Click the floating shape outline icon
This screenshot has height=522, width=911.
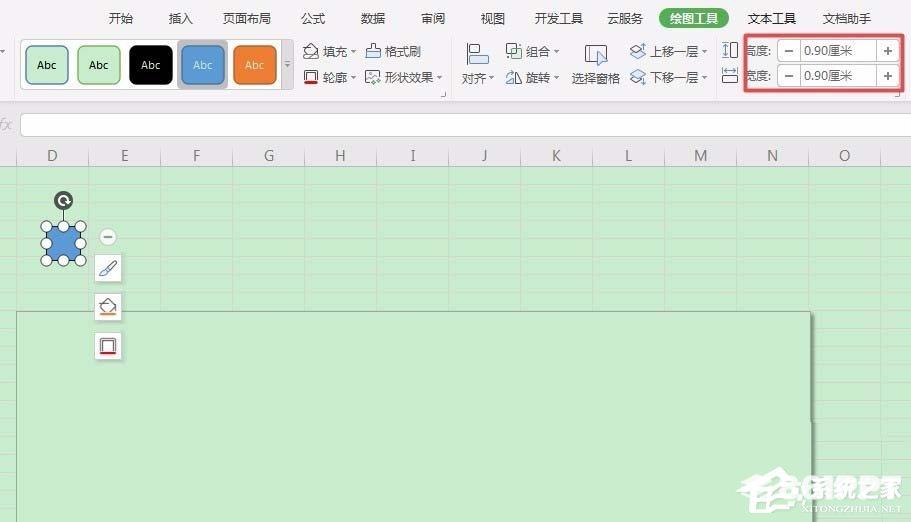point(108,346)
